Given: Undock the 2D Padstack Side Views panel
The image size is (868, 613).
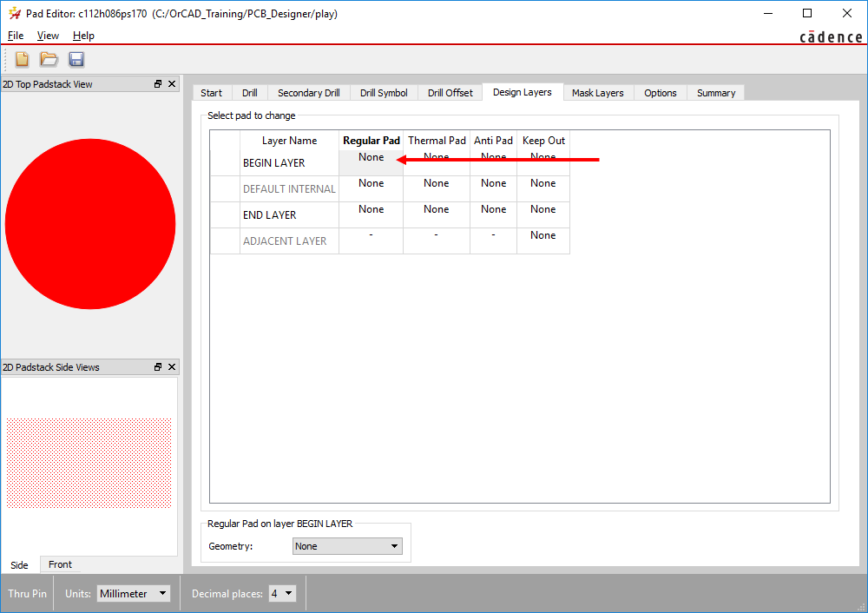Looking at the screenshot, I should coord(158,367).
